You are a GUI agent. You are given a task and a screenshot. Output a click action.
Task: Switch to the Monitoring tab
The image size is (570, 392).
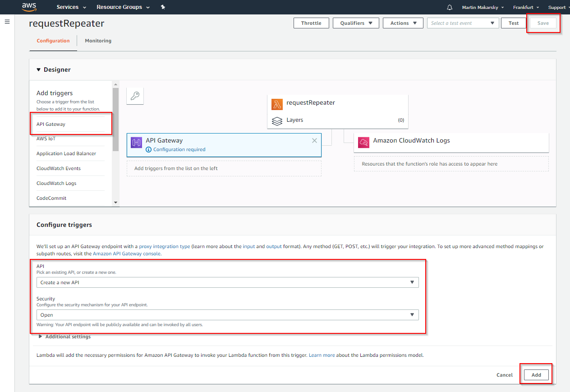tap(98, 41)
